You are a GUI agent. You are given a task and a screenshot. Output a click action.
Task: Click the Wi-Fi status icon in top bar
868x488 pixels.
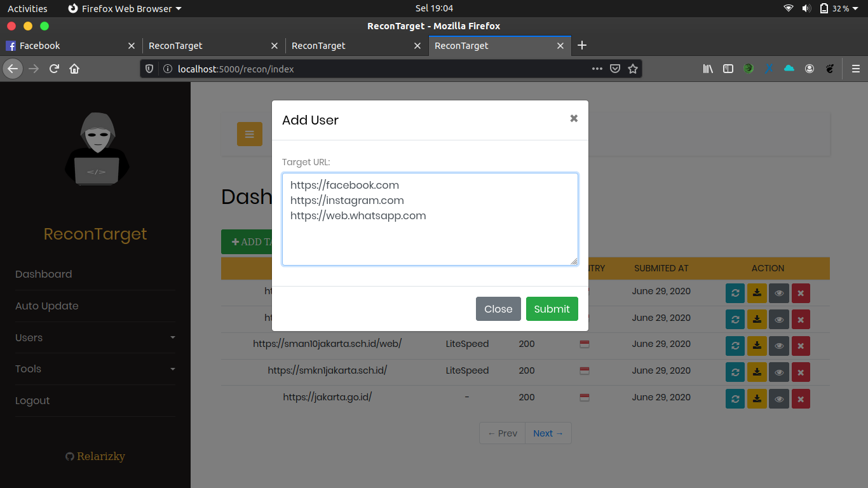coord(789,8)
